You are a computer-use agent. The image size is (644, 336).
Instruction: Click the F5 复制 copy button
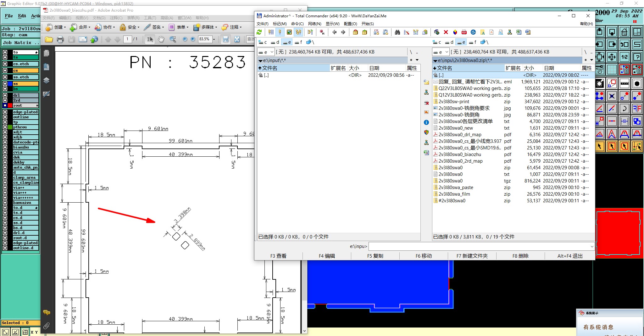tap(375, 256)
